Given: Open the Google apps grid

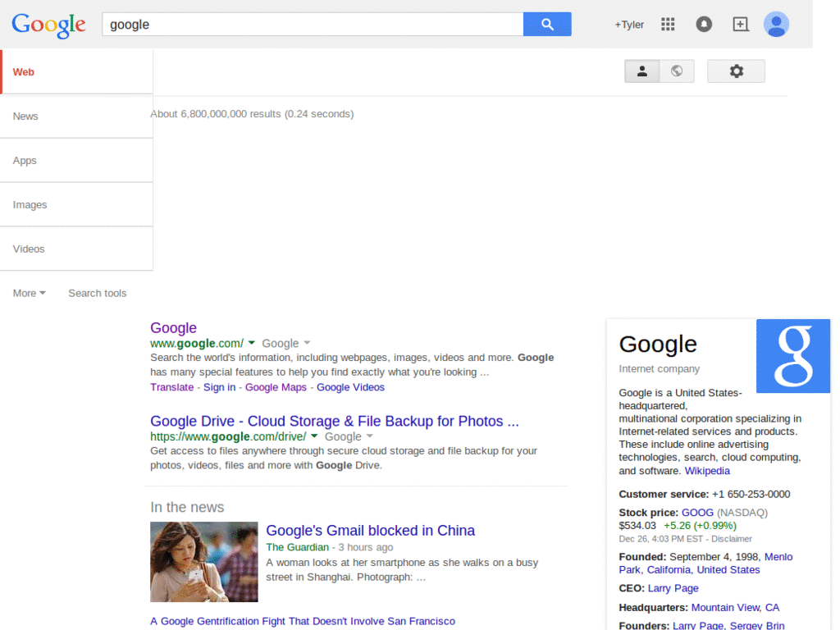Looking at the screenshot, I should coord(668,24).
